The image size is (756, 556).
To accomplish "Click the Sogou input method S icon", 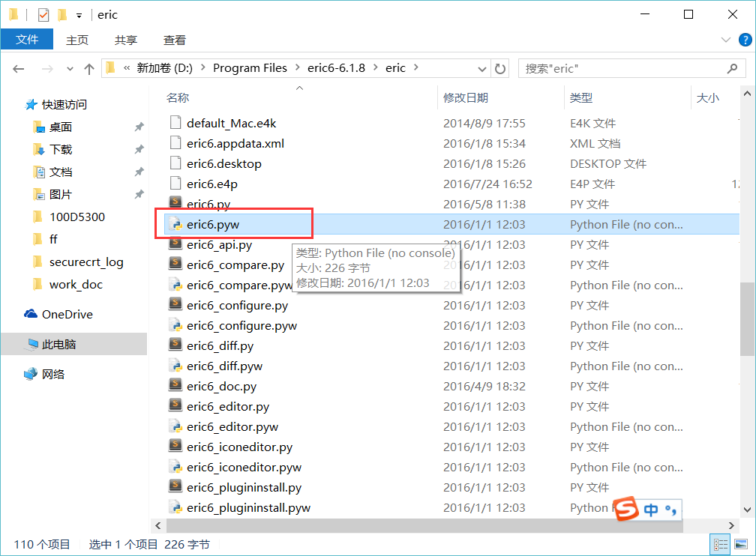I will click(x=626, y=509).
